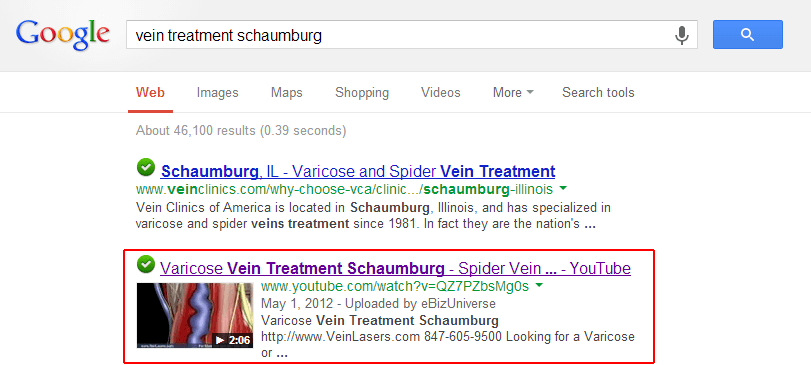Switch to the Images tab
This screenshot has width=811, height=365.
(217, 93)
